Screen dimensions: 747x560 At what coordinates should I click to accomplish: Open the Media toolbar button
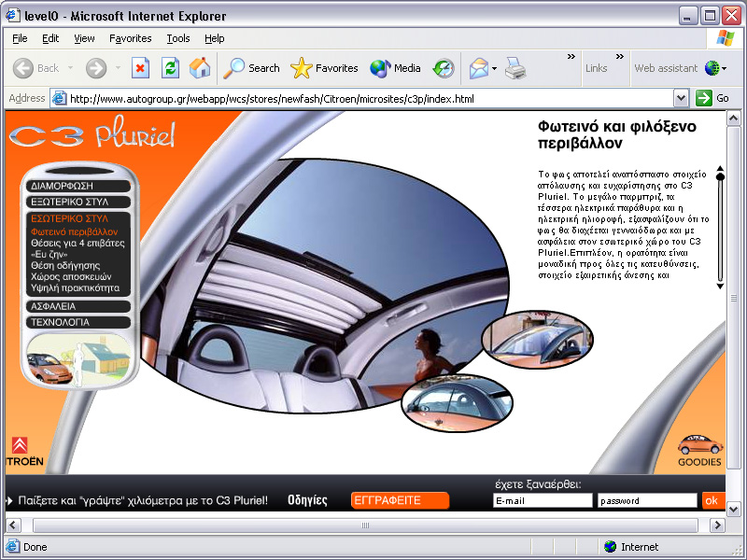[395, 68]
